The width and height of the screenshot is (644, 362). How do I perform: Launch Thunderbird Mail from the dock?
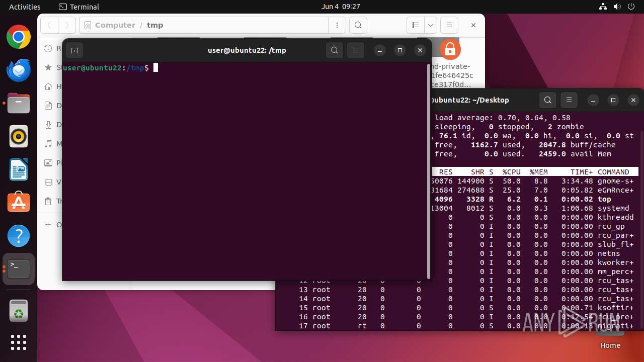(x=19, y=70)
